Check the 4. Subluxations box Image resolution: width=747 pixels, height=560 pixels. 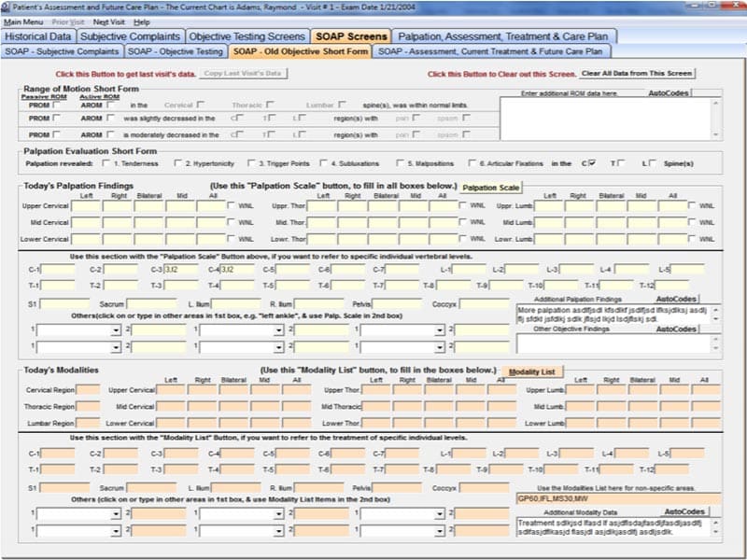coord(324,163)
